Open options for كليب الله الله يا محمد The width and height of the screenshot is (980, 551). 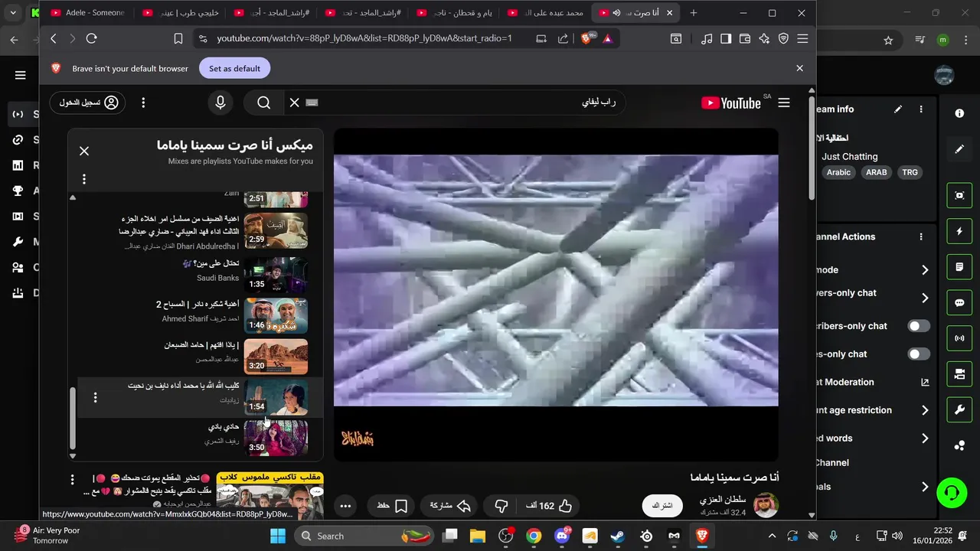coord(95,397)
